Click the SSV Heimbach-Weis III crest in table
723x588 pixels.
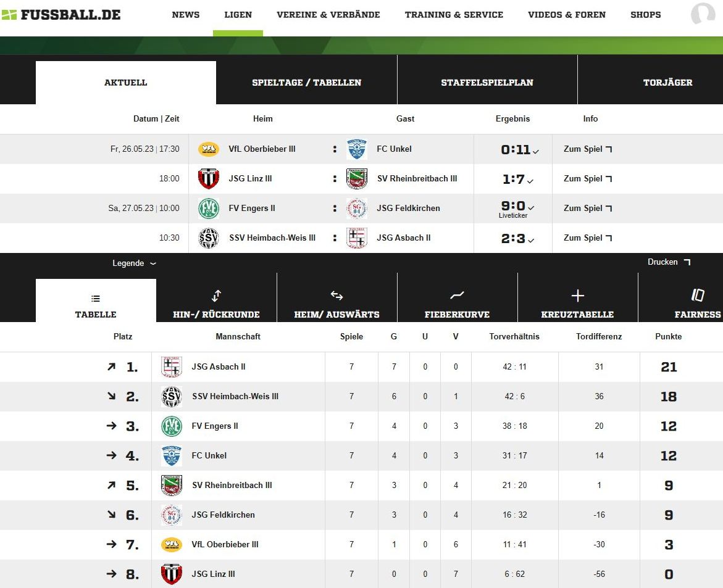pos(172,397)
